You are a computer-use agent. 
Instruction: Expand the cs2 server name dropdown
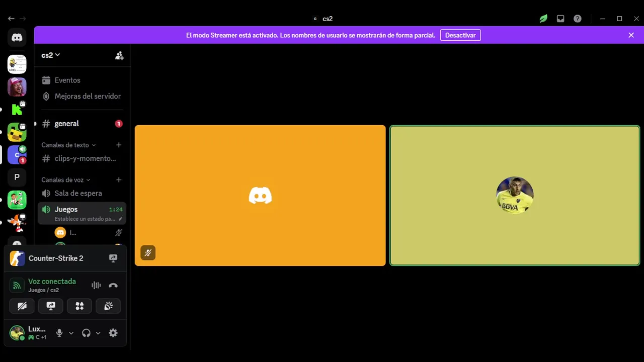(51, 55)
